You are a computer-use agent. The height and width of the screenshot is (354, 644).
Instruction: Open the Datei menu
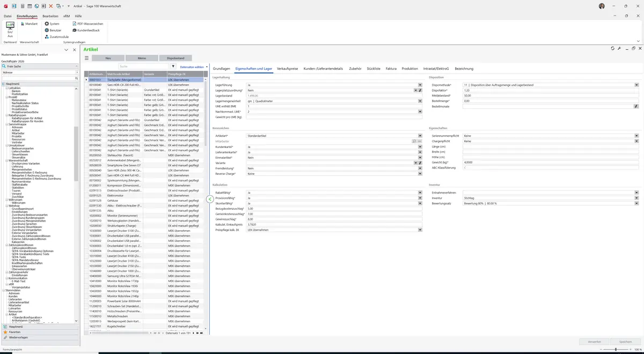8,16
